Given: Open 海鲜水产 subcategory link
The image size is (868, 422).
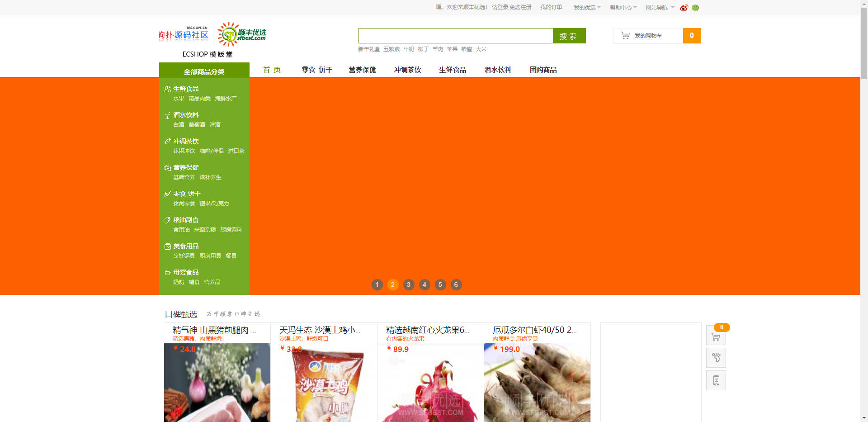Looking at the screenshot, I should coord(226,99).
